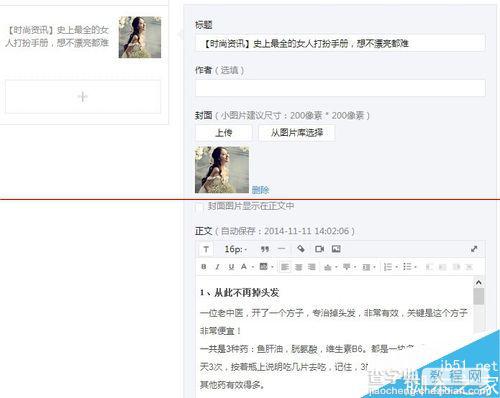Screen dimensions: 500x398
Task: Insert a blockquote using the quote icon
Action: click(x=265, y=249)
